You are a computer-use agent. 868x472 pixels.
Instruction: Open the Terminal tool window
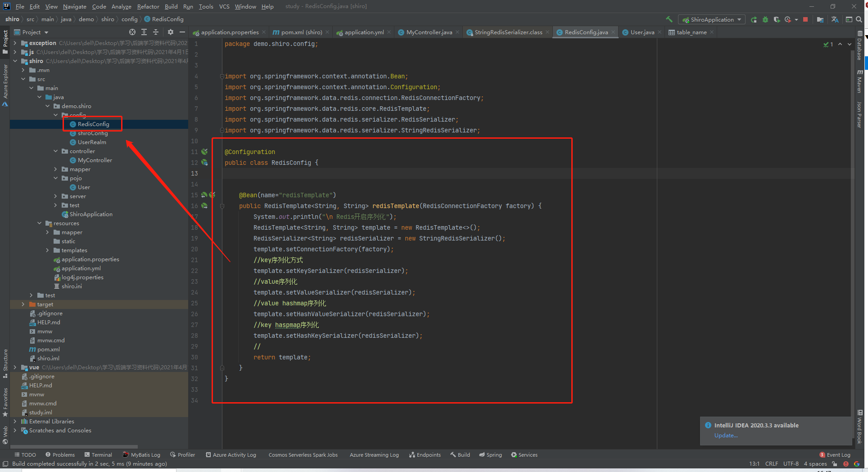pyautogui.click(x=98, y=455)
